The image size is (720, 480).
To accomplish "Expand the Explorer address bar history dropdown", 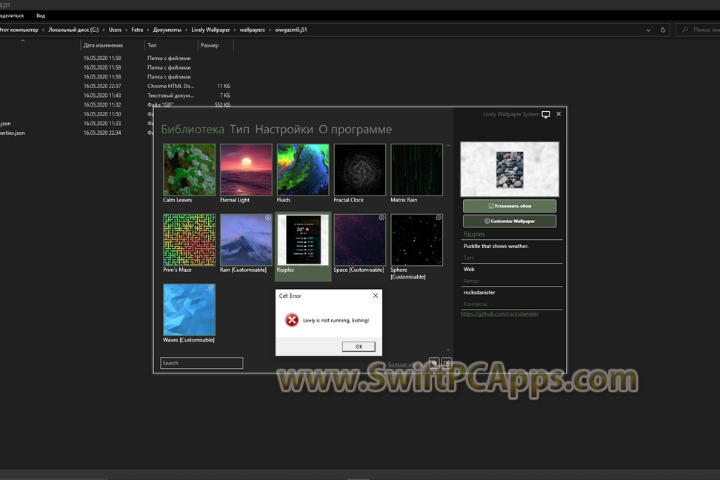I will coord(648,30).
